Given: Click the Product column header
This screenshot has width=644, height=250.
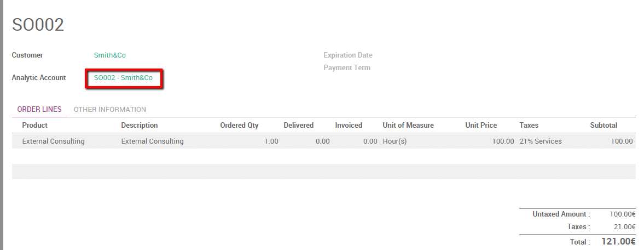Looking at the screenshot, I should pyautogui.click(x=35, y=126).
